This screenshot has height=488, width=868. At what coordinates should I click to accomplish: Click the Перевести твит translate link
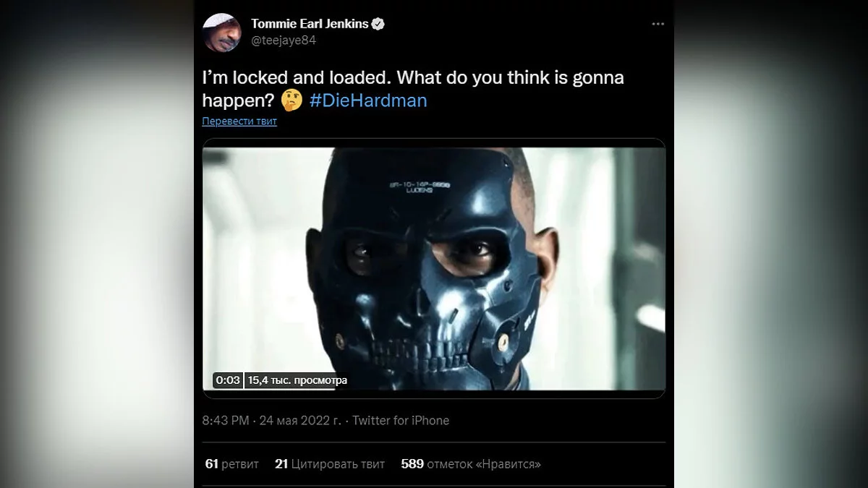click(x=239, y=121)
